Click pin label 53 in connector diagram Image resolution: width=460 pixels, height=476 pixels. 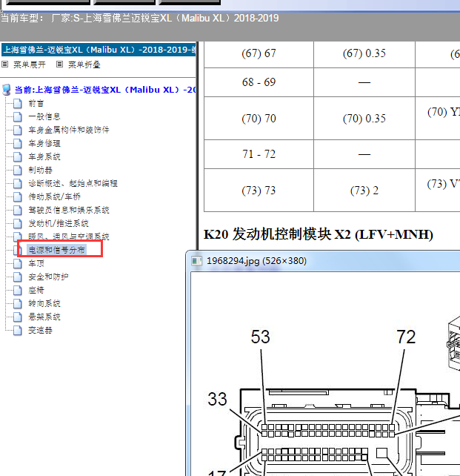[x=260, y=337]
